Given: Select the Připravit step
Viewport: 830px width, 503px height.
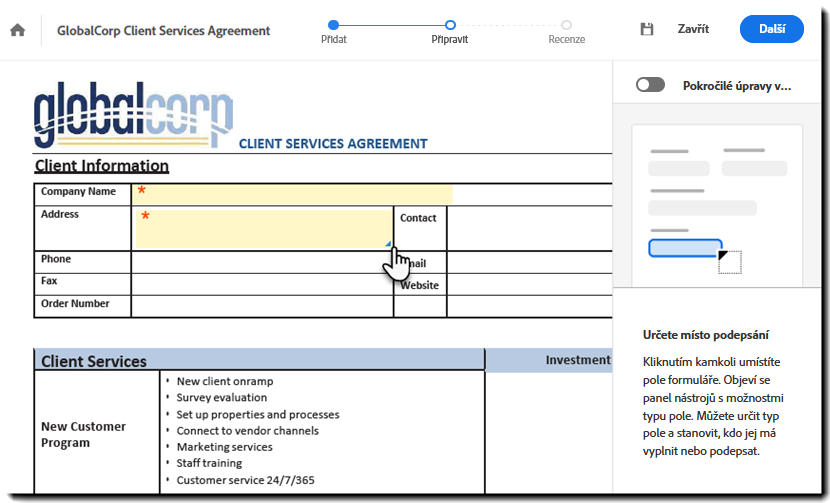Looking at the screenshot, I should 450,32.
